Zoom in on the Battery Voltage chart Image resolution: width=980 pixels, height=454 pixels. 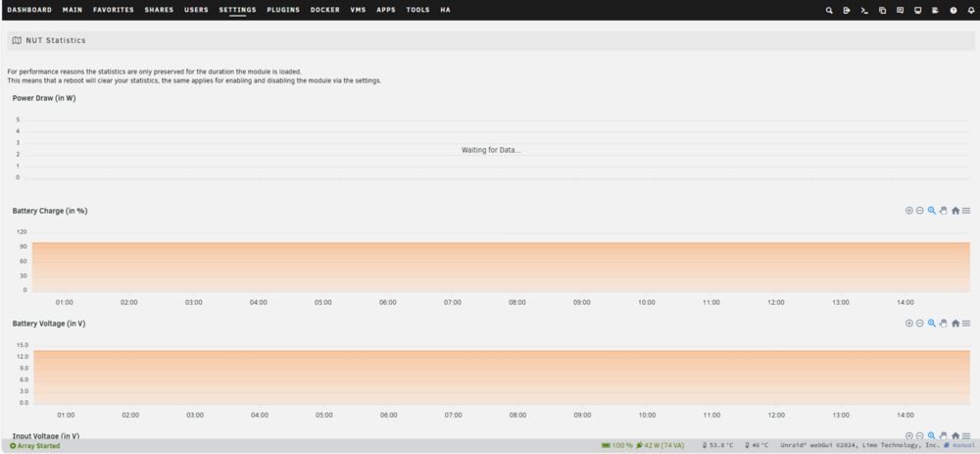tap(909, 324)
